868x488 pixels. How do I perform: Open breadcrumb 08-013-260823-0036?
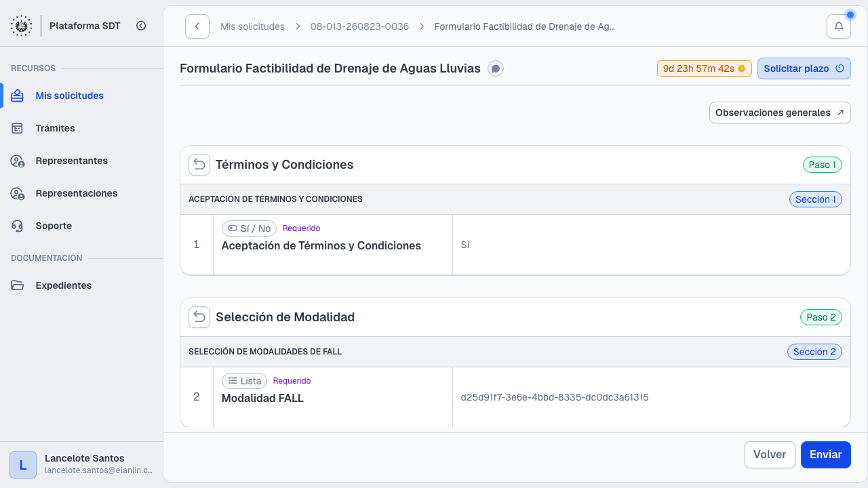click(359, 26)
